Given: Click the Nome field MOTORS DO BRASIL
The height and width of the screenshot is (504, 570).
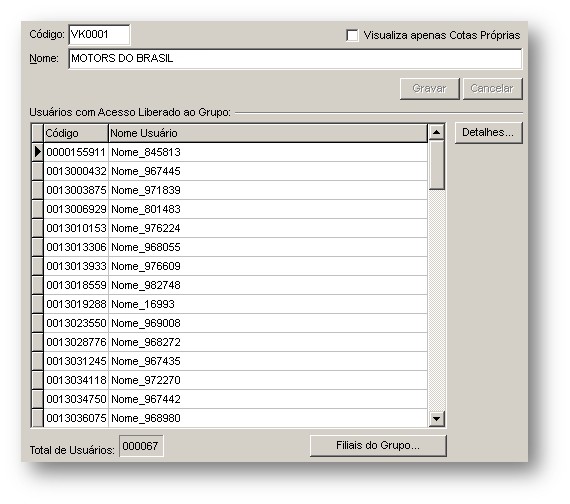Looking at the screenshot, I should tap(295, 59).
